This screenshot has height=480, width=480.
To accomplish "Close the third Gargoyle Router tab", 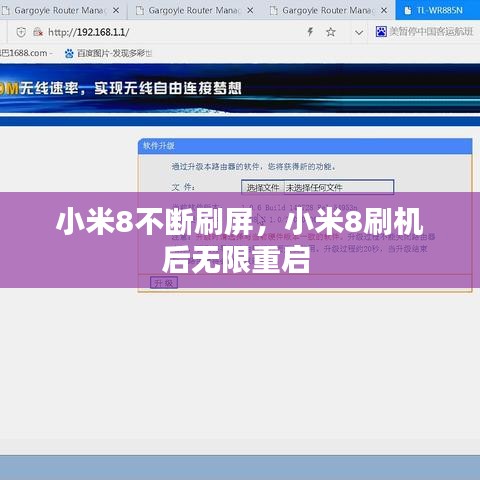I will click(384, 10).
